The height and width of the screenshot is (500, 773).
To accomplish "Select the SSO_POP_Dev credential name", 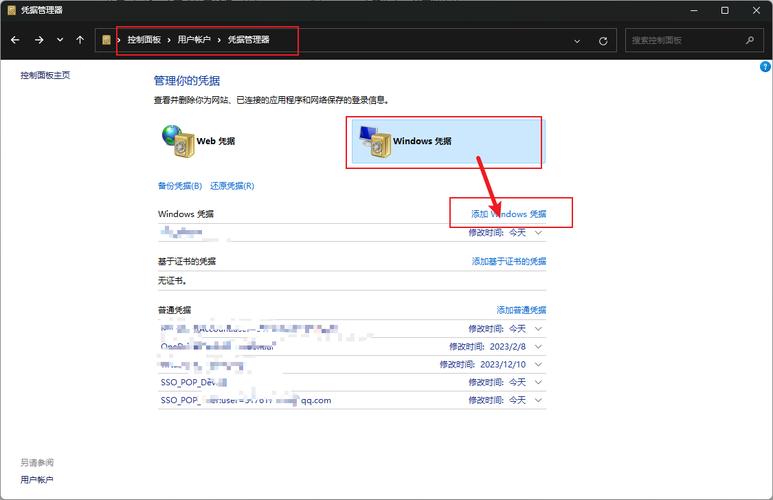I will point(194,382).
